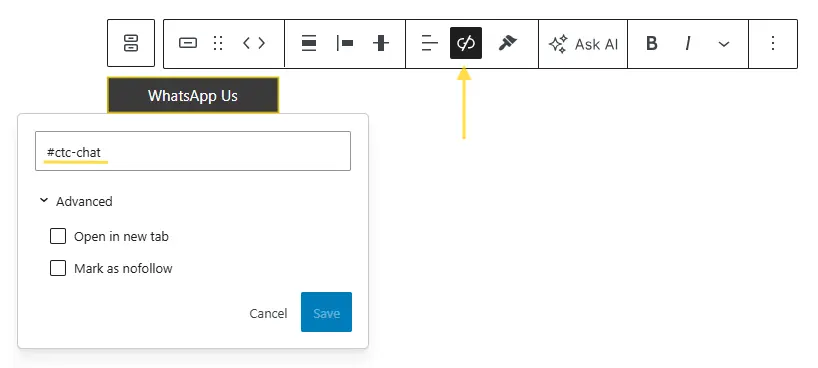Image resolution: width=818 pixels, height=368 pixels.
Task: Click the plus-shaped alignment icon
Action: 381,43
